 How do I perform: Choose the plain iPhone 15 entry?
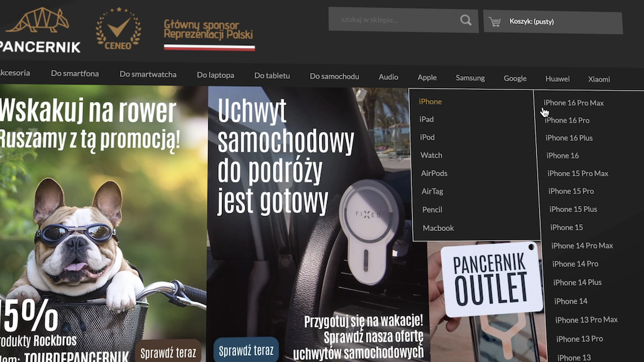coord(567,227)
